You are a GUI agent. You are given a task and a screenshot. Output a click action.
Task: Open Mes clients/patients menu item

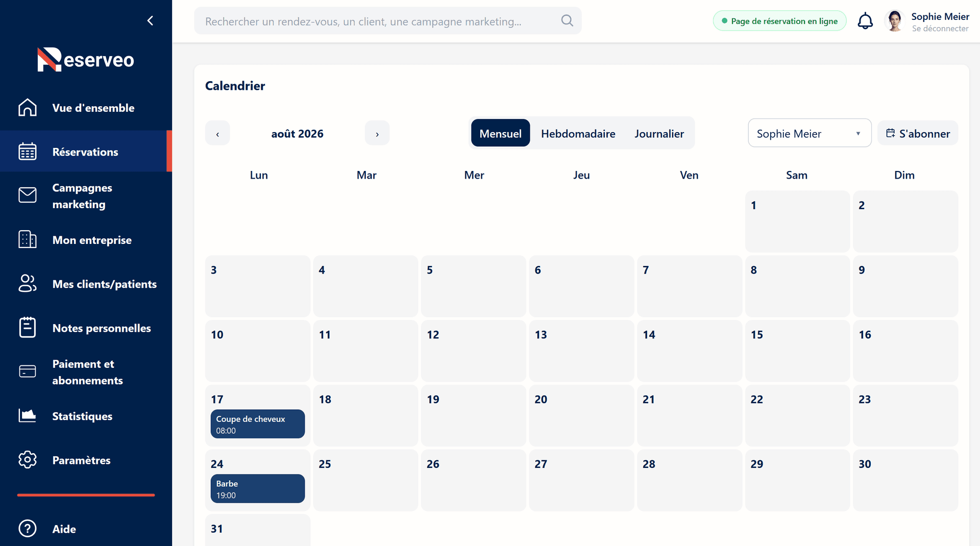(86, 284)
